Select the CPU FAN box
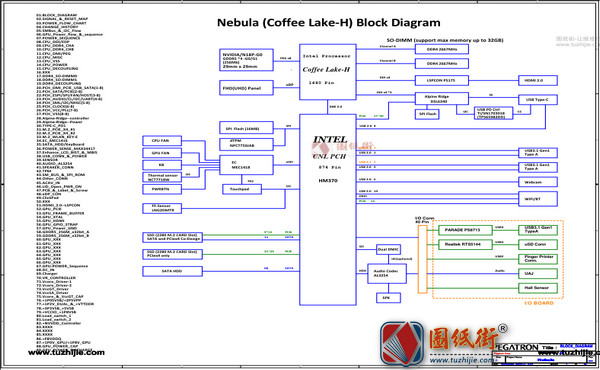Image resolution: width=600 pixels, height=370 pixels. pyautogui.click(x=161, y=140)
